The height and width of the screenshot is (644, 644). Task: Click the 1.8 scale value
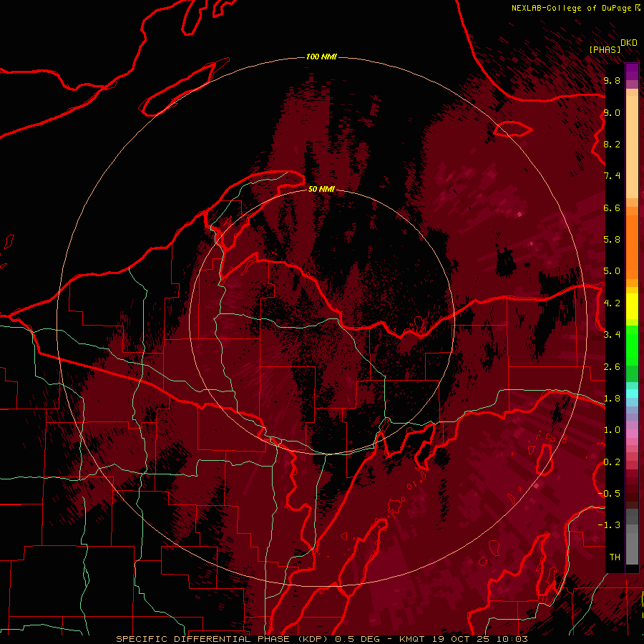(x=612, y=399)
